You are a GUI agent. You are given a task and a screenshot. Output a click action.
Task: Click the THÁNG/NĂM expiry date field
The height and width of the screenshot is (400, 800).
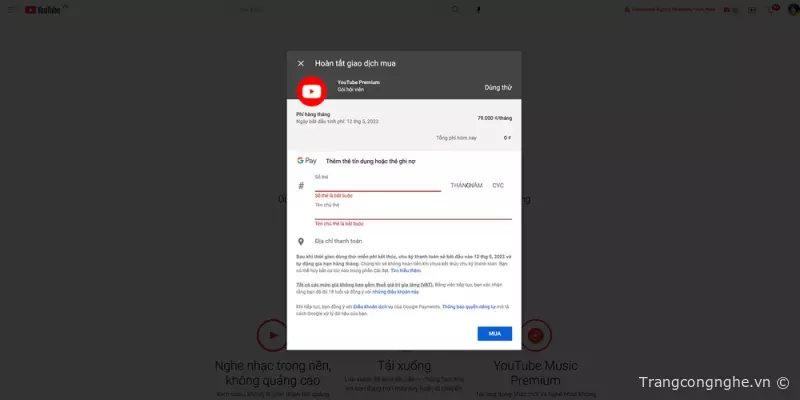(x=466, y=186)
